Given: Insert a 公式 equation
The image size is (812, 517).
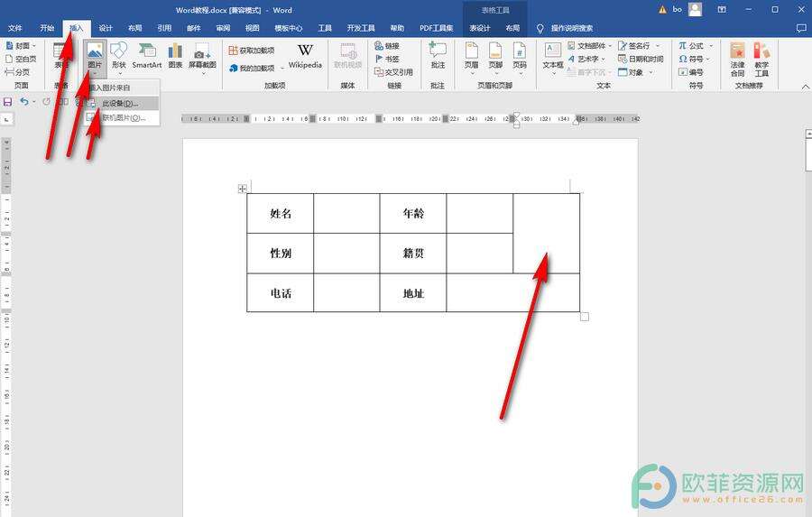Looking at the screenshot, I should pyautogui.click(x=695, y=46).
